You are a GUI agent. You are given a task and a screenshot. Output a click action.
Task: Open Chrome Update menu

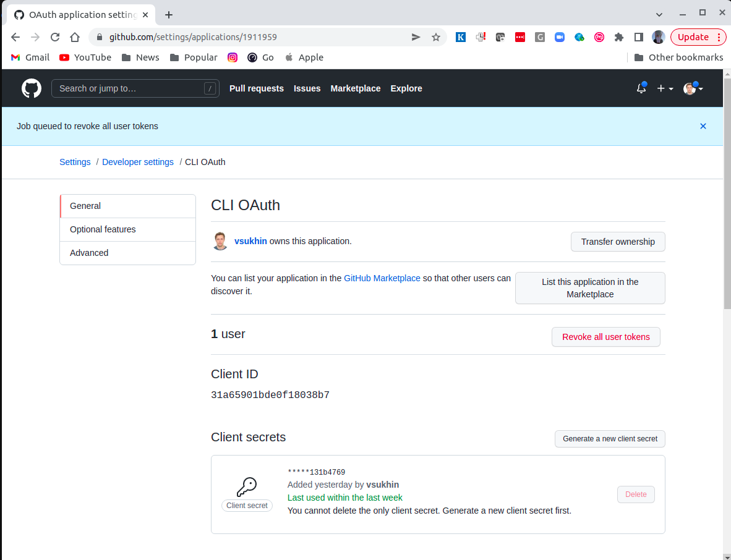(698, 37)
